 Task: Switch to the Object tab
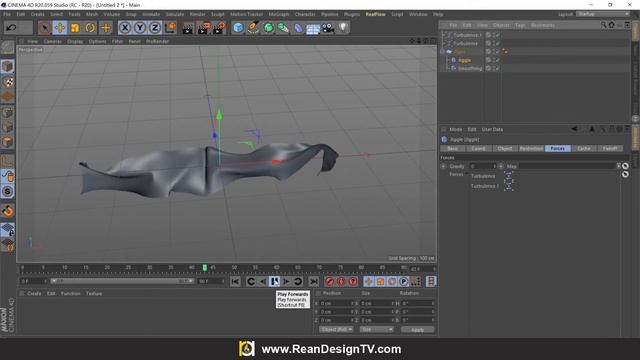[505, 149]
